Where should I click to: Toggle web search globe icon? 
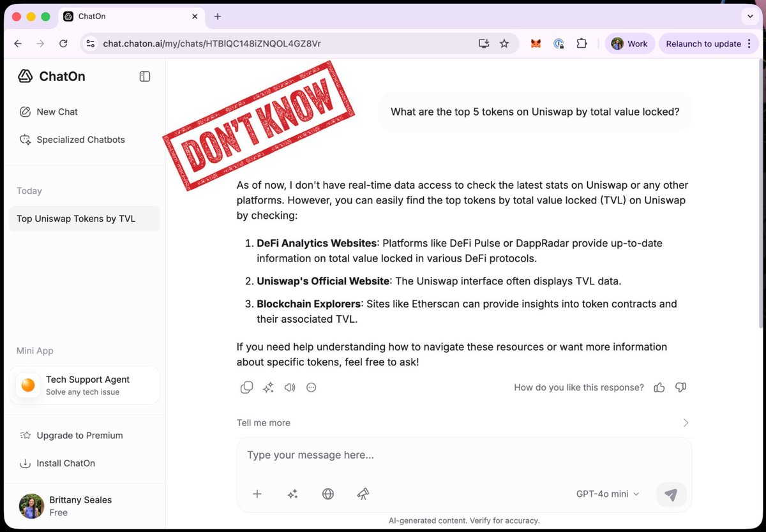click(x=328, y=494)
